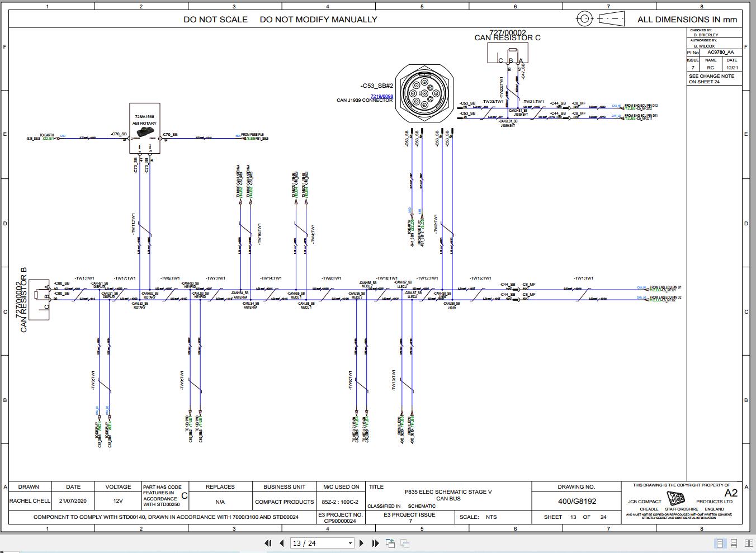Screen dimensions: 756x553
Task: Select the voltage value 12V
Action: click(x=118, y=502)
